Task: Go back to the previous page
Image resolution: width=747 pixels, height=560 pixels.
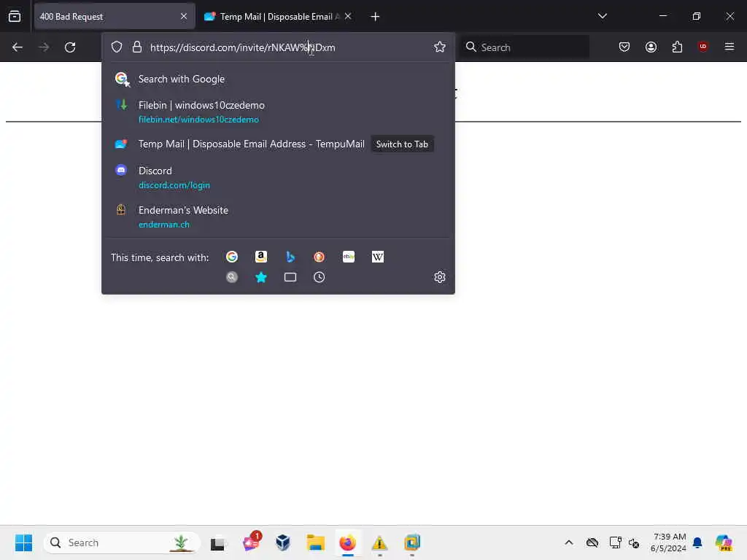Action: [18, 47]
